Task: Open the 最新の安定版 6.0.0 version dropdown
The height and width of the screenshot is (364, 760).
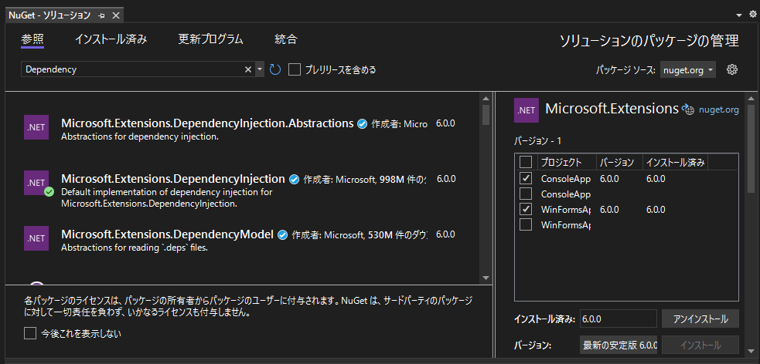Action: click(x=618, y=345)
